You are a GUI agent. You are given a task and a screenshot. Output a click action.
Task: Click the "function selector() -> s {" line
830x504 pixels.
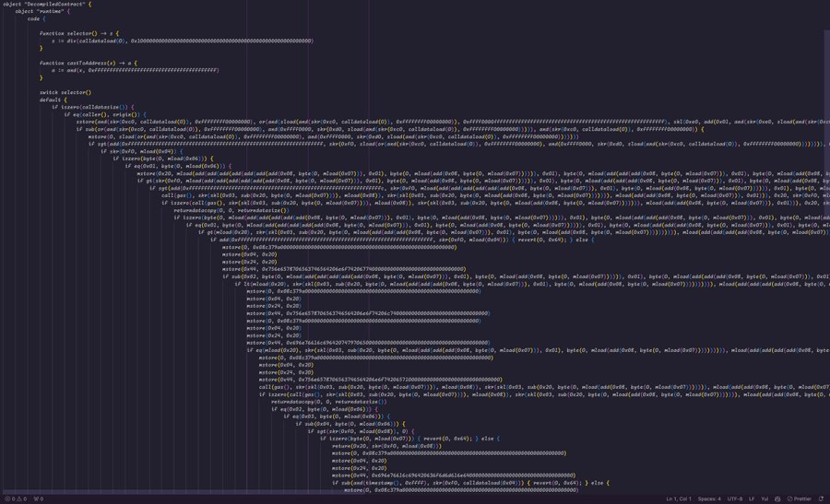[79, 33]
